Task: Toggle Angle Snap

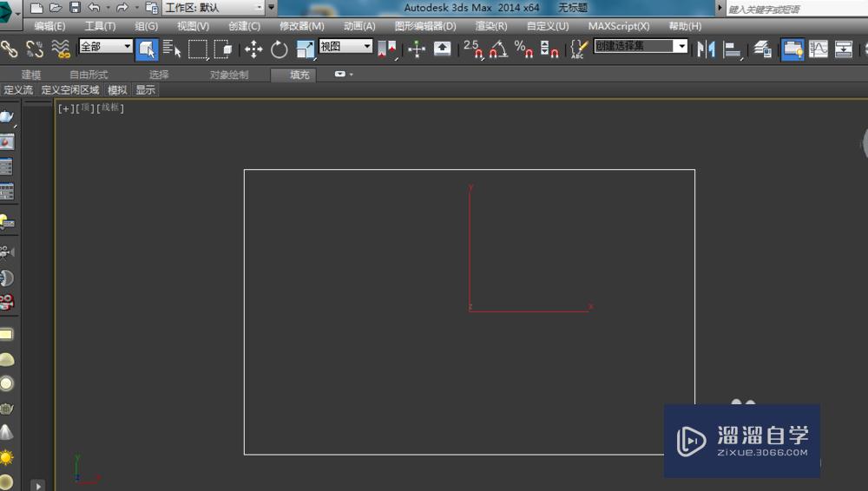Action: click(x=499, y=49)
